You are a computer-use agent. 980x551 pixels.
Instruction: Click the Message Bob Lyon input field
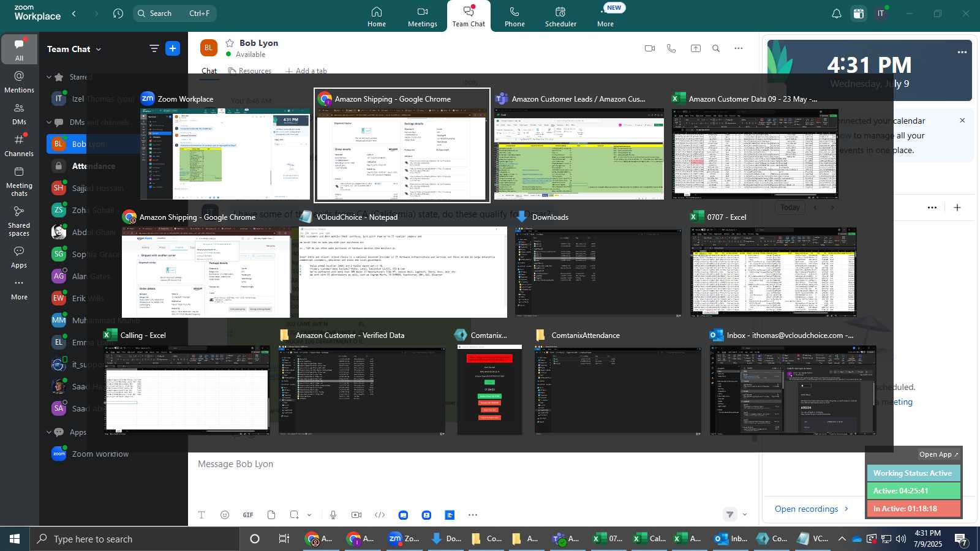(472, 464)
